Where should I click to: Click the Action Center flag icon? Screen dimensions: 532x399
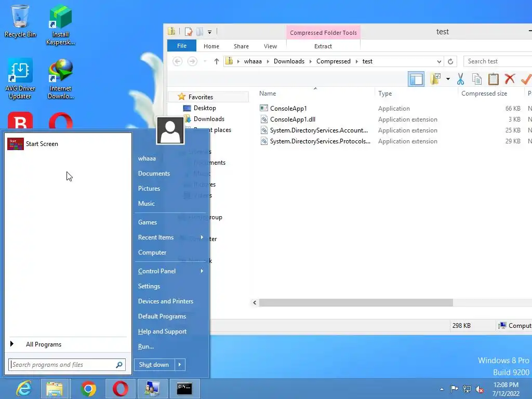point(454,389)
